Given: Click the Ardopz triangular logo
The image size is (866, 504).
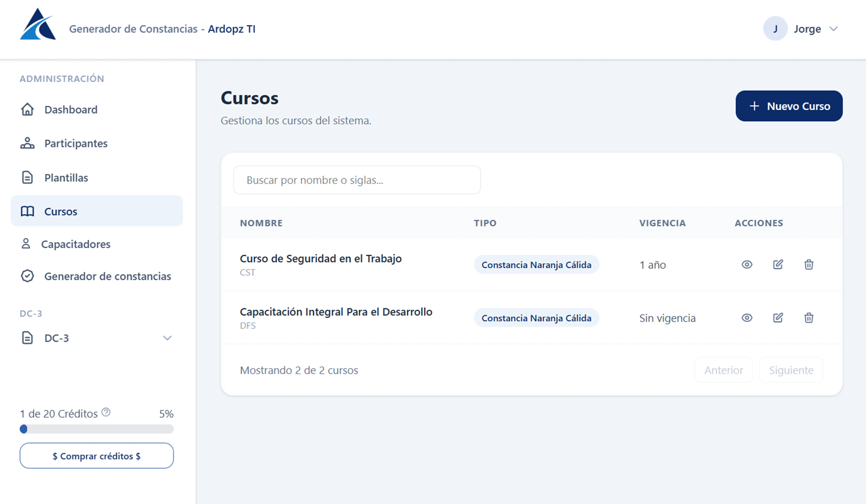Looking at the screenshot, I should (x=38, y=24).
